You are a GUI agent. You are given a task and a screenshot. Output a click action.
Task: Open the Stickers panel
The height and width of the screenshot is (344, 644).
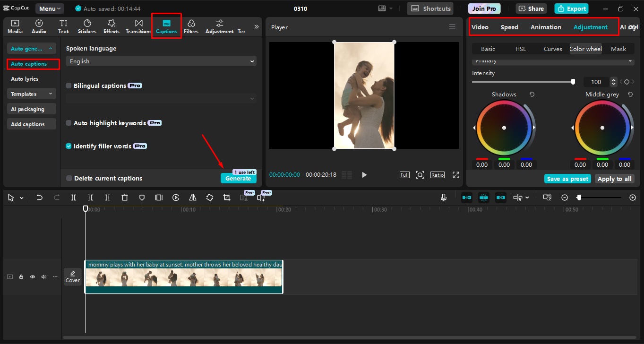point(87,26)
